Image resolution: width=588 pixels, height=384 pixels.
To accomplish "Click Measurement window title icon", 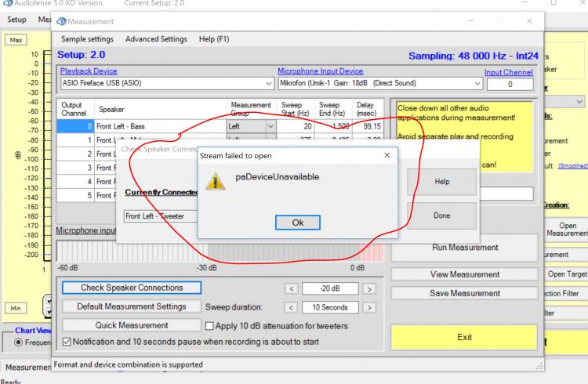I will [61, 21].
